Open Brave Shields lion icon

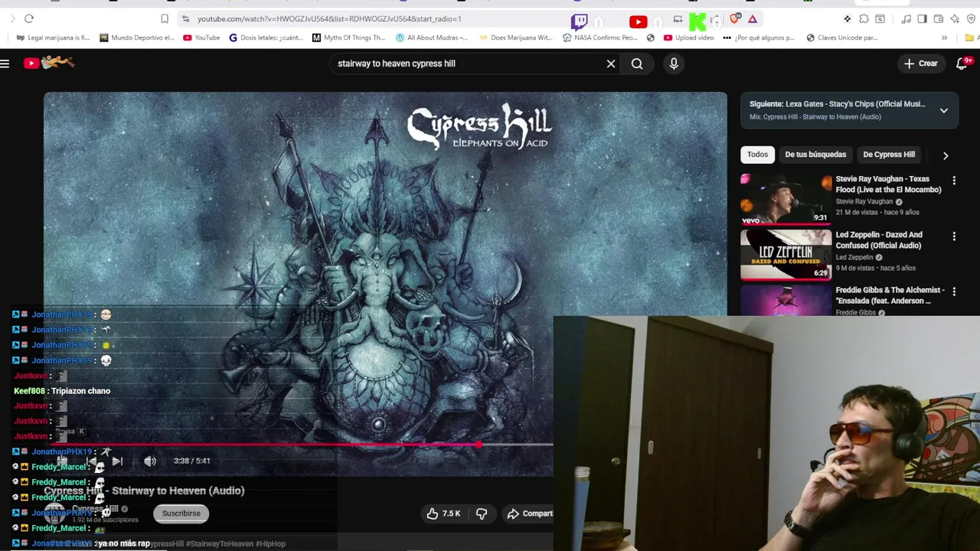click(735, 18)
